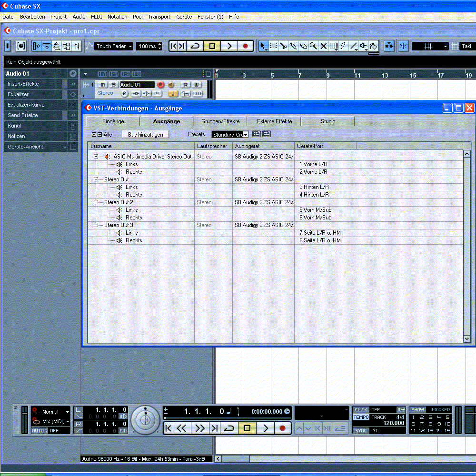Select the Mute X tool

(x=323, y=46)
